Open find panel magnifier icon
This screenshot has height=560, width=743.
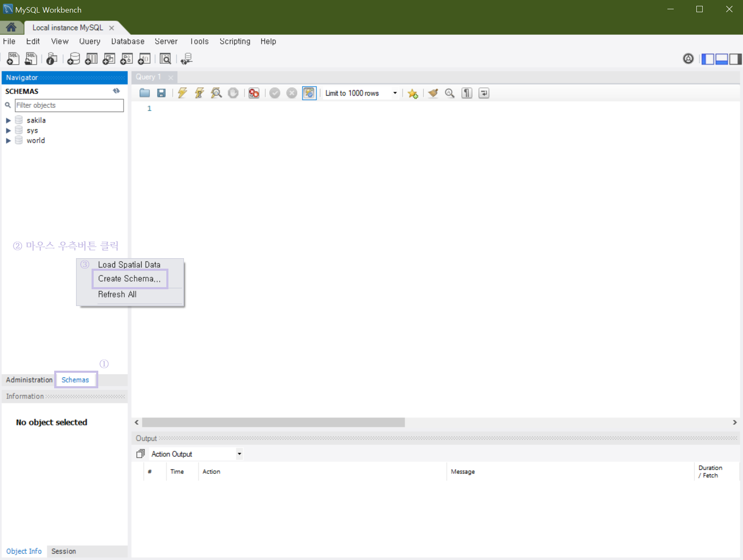click(x=450, y=93)
